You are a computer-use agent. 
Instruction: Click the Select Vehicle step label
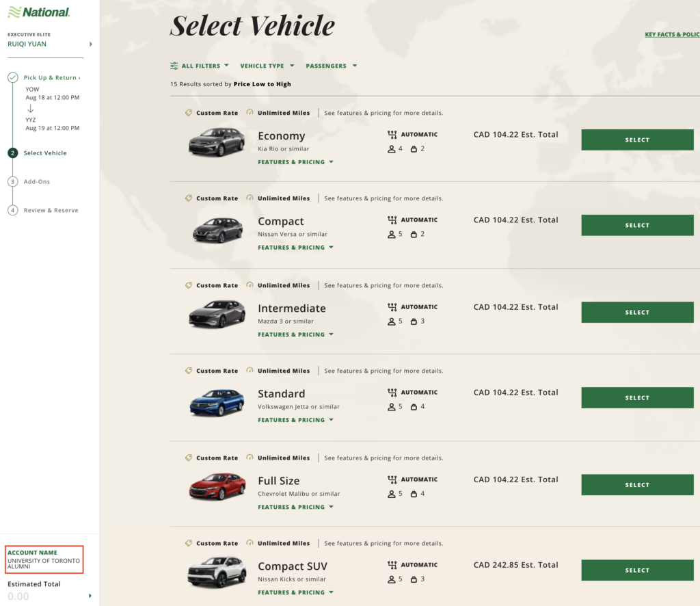click(x=45, y=153)
